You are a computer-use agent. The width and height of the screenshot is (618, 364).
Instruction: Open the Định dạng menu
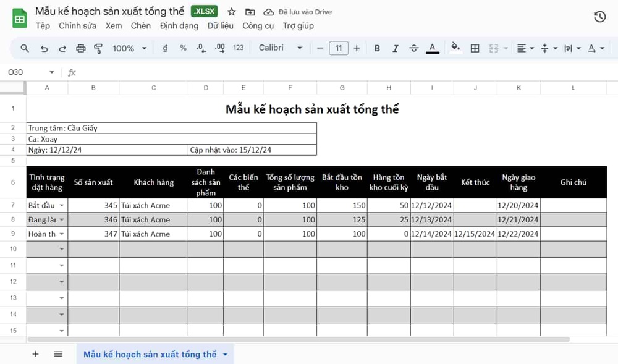179,26
